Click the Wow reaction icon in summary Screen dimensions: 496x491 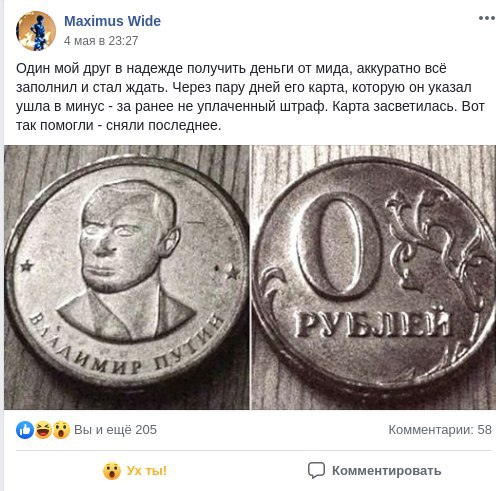pos(61,430)
